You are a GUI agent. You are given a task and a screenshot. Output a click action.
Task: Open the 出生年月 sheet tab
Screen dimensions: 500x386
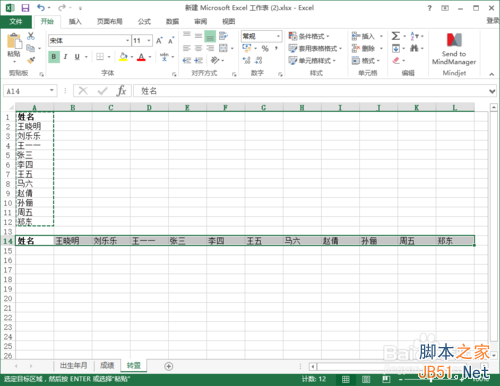pos(73,366)
